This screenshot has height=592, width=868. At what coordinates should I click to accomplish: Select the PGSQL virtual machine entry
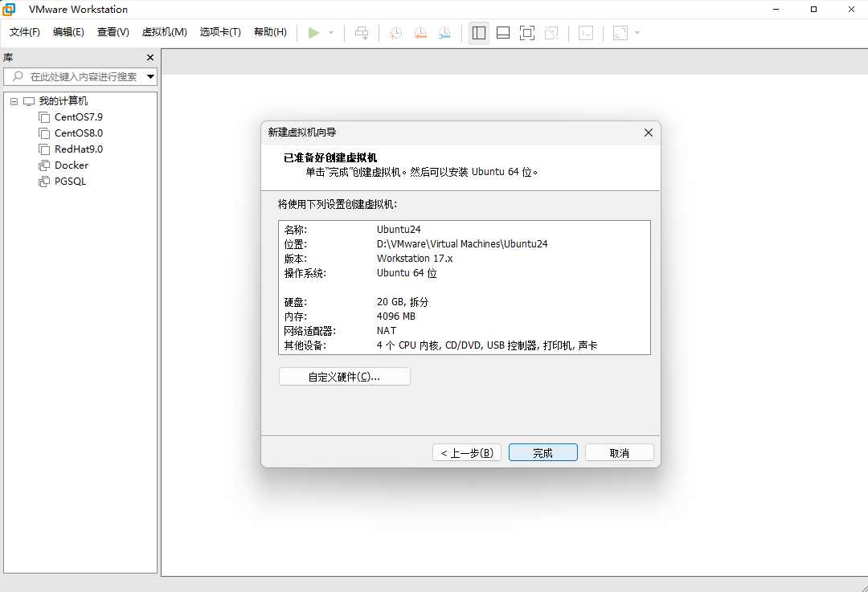coord(70,182)
